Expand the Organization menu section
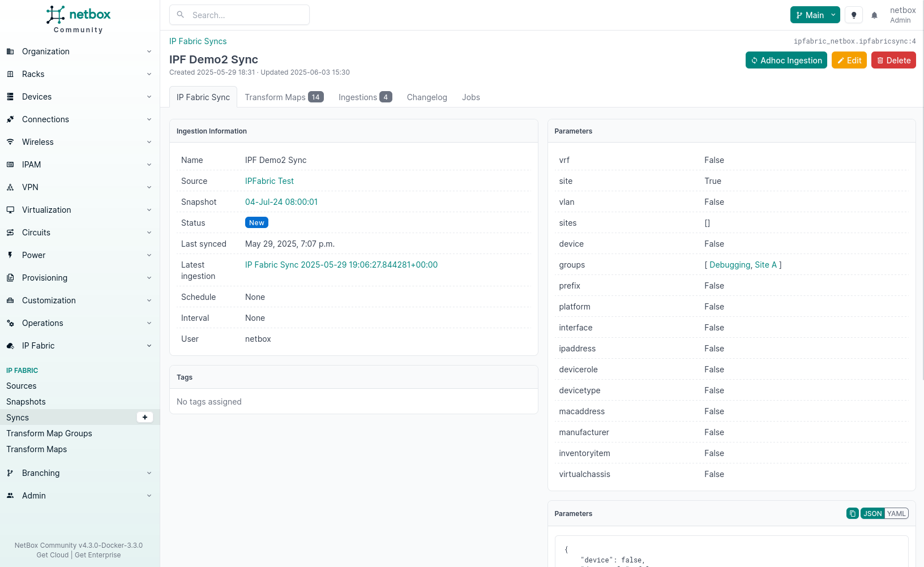 [x=79, y=51]
